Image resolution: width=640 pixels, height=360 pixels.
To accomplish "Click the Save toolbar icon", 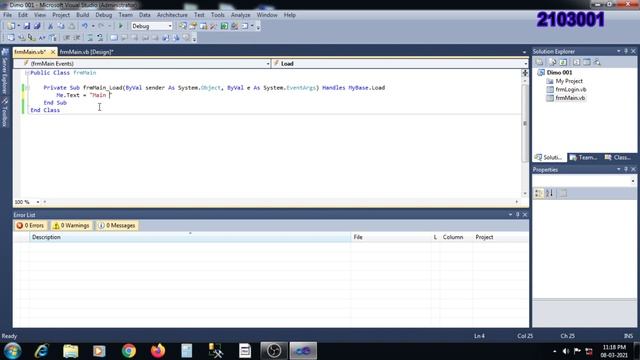I will (27, 26).
